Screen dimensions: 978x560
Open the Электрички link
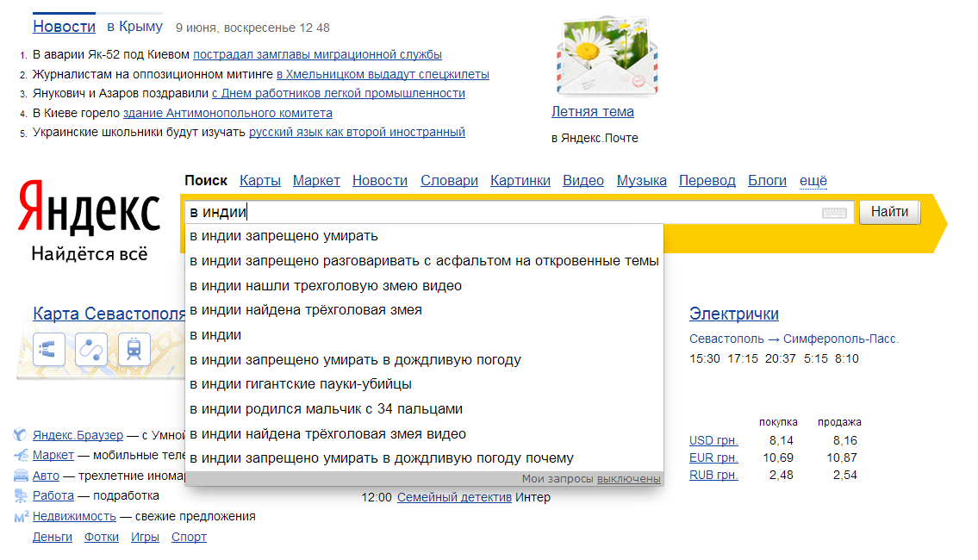click(734, 314)
